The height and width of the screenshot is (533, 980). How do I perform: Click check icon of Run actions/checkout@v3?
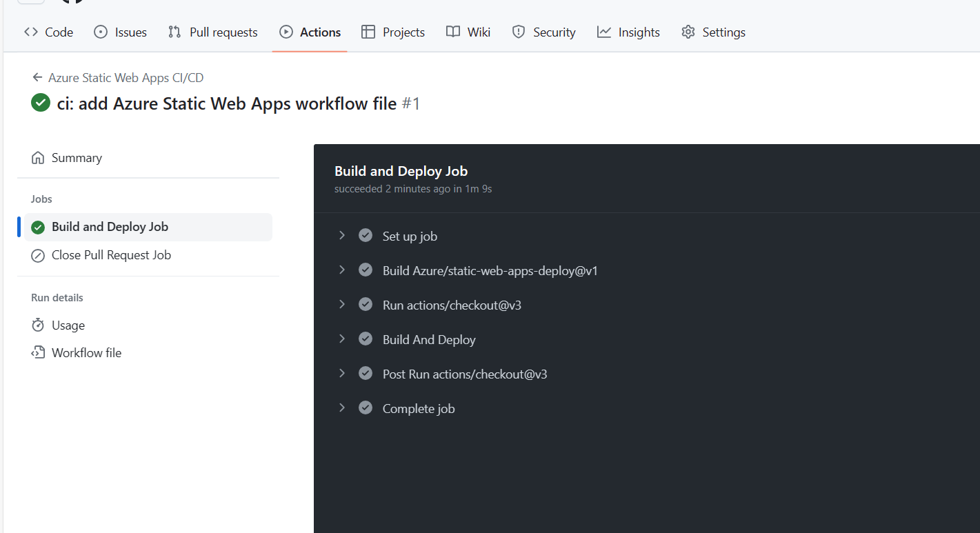point(366,304)
